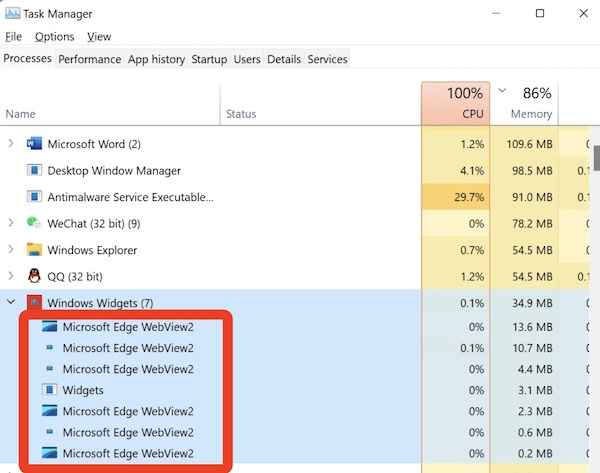
Task: Open the Options menu
Action: [54, 37]
